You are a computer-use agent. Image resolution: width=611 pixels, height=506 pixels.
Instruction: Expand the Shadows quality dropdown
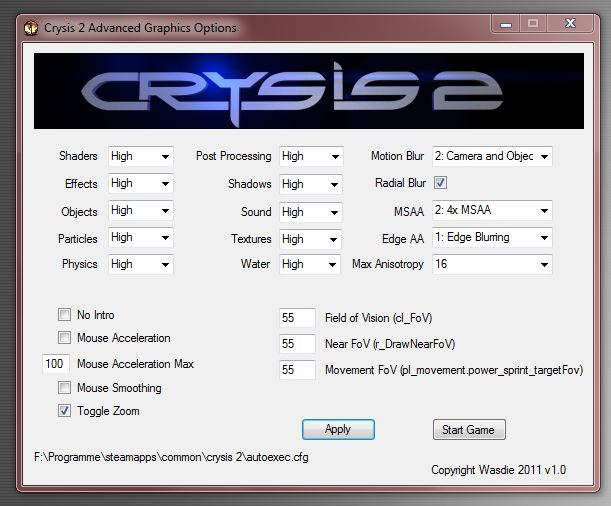[x=311, y=184]
